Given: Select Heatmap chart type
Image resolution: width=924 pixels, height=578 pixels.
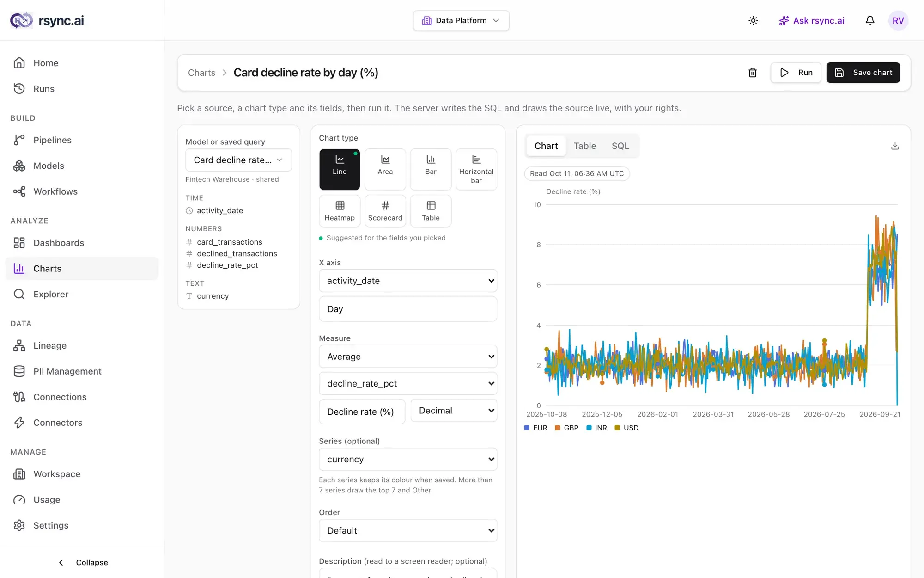Looking at the screenshot, I should click(340, 211).
